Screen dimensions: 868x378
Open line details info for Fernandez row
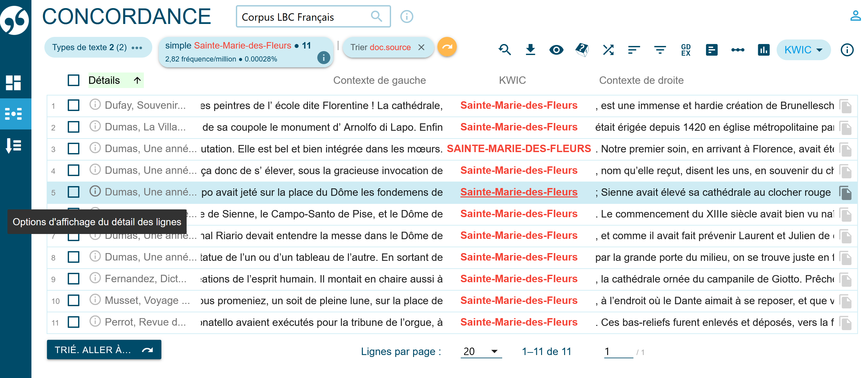[x=95, y=278]
